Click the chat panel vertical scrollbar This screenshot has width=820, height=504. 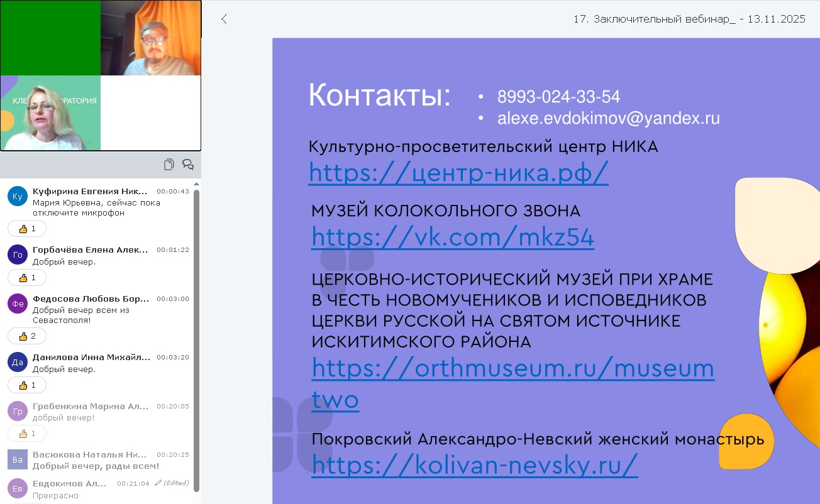point(196,339)
